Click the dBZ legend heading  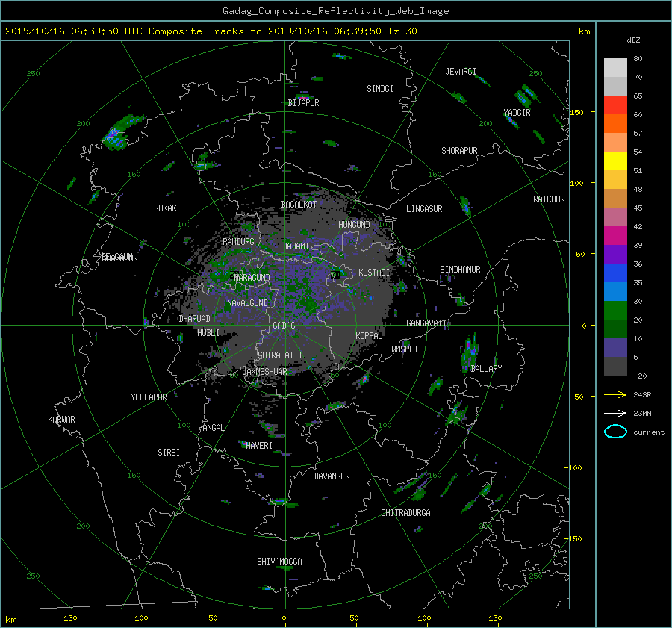(633, 40)
